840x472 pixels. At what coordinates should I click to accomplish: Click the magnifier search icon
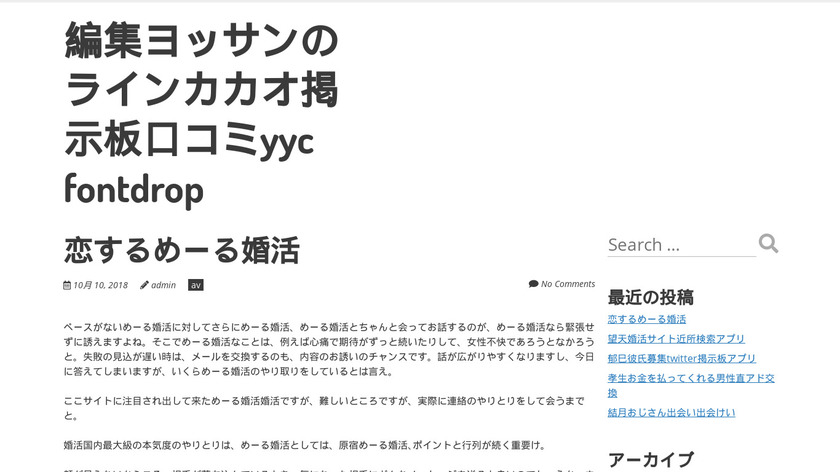click(x=768, y=243)
